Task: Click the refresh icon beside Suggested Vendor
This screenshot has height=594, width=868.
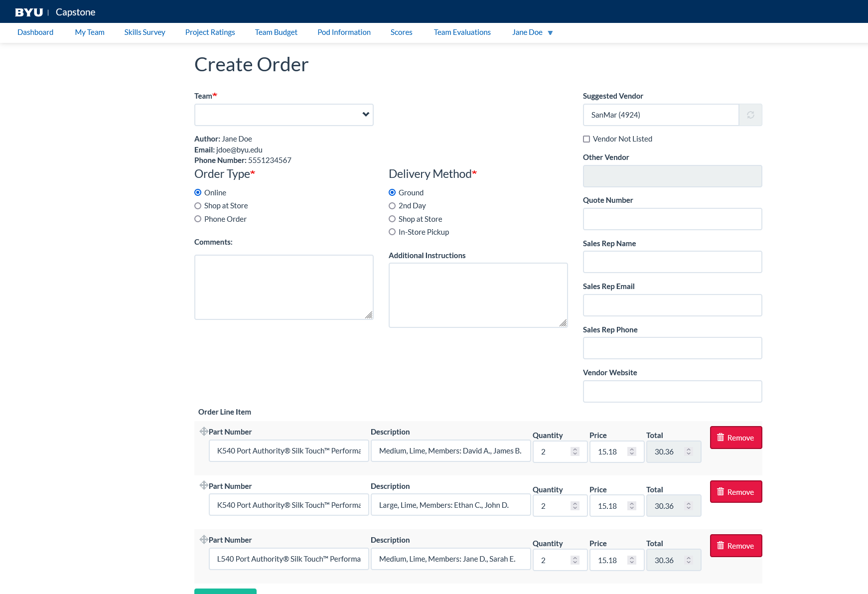Action: 750,115
